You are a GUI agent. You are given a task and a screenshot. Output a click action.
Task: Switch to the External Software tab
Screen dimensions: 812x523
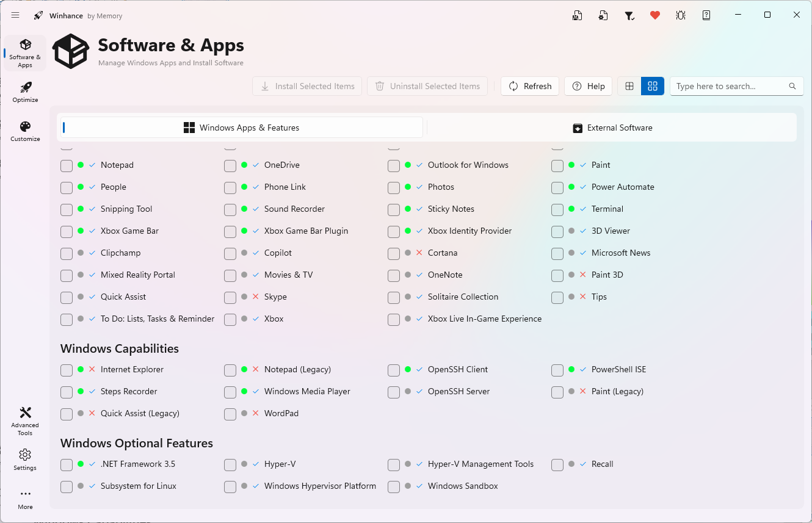click(x=612, y=128)
